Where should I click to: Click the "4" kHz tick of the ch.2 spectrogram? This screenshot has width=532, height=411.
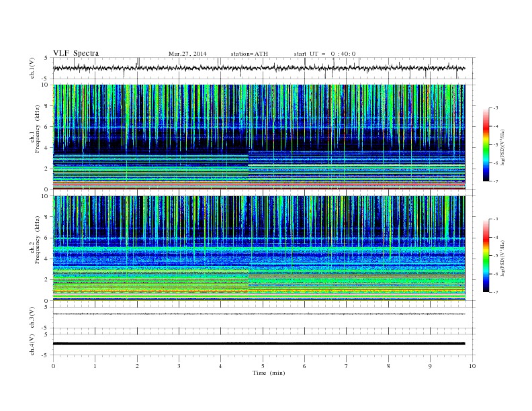46,259
